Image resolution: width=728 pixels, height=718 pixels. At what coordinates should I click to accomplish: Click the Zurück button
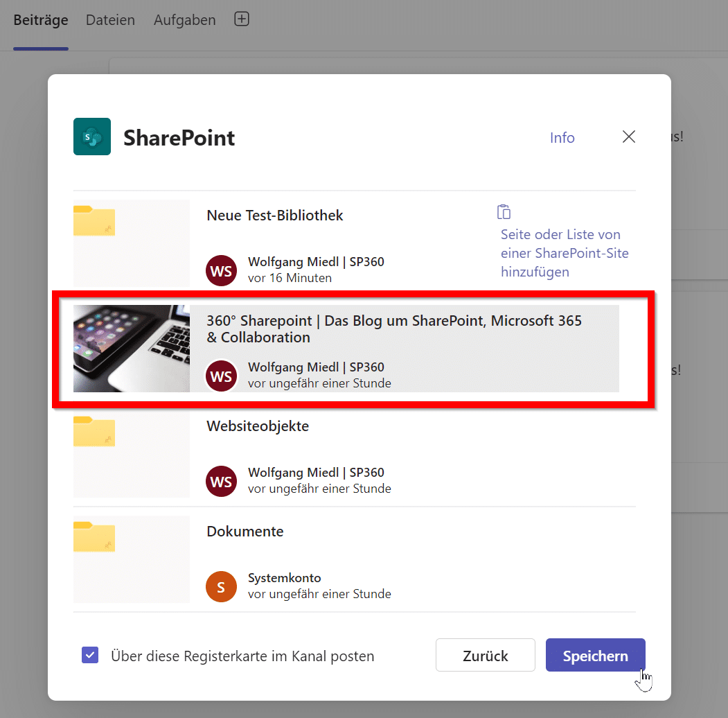click(x=485, y=655)
